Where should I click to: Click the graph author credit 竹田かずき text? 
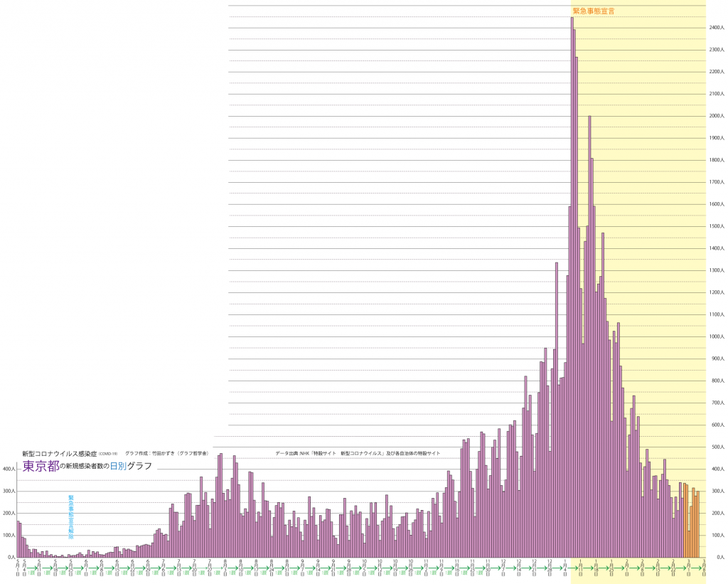tap(166, 453)
